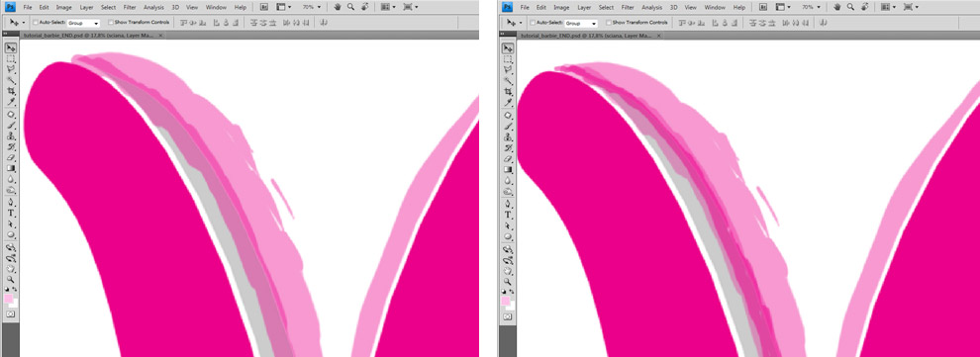
Task: Open View Extras dropdown in right screenshot
Action: click(x=784, y=7)
